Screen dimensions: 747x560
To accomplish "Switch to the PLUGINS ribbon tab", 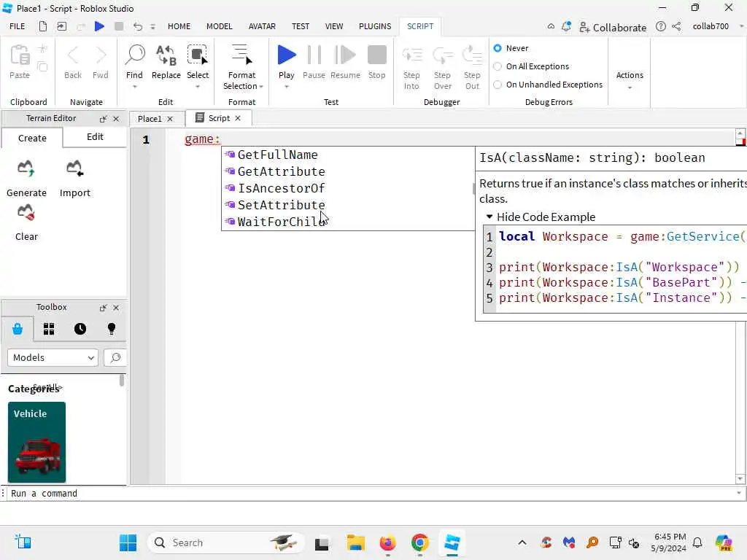I will (x=375, y=26).
